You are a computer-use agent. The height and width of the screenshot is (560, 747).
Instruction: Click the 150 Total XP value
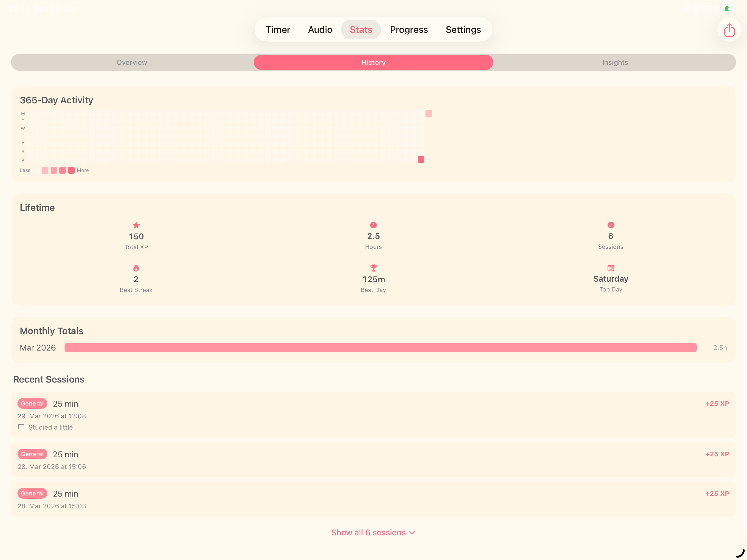coord(136,237)
